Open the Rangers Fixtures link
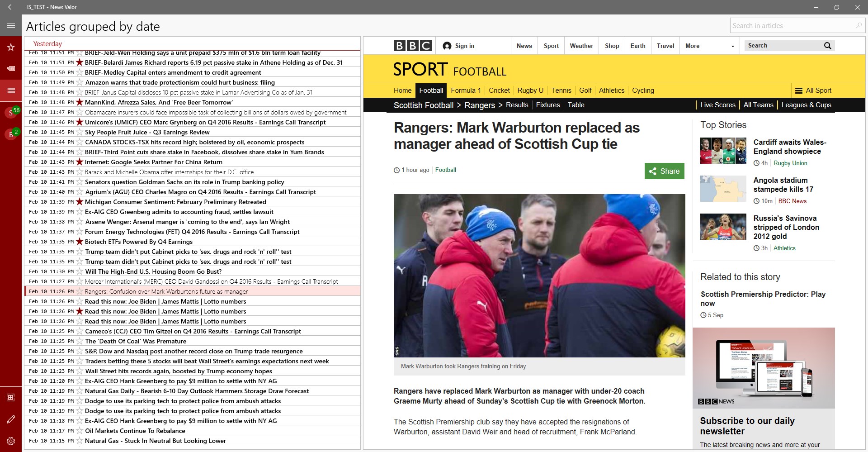This screenshot has width=868, height=452. [x=547, y=105]
